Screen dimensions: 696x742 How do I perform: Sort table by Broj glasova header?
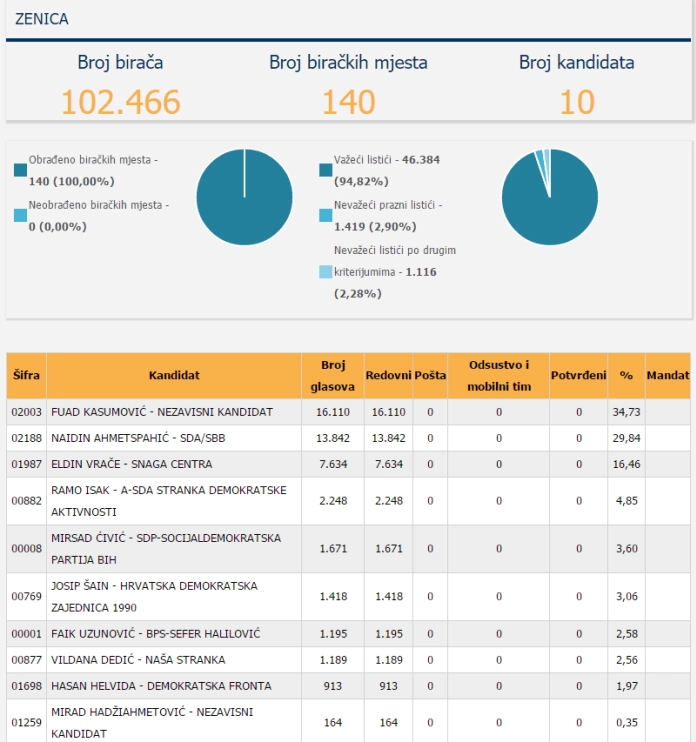tap(333, 375)
